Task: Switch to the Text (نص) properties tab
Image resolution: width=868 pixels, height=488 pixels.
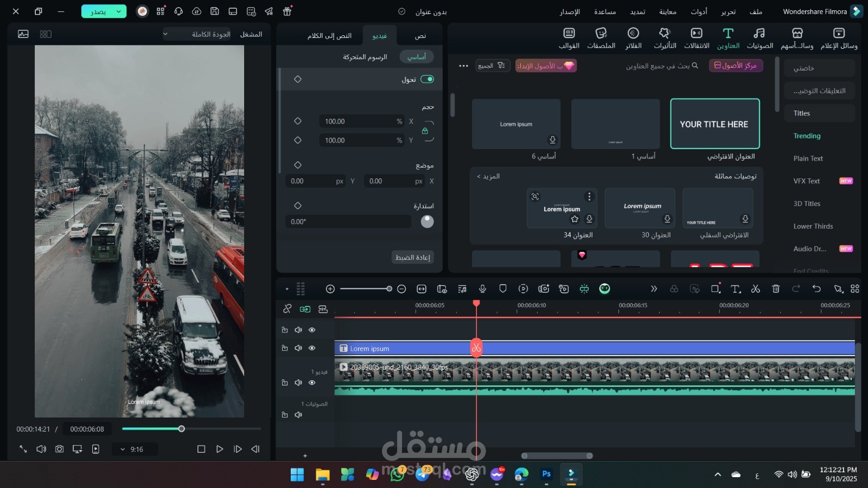Action: (420, 36)
